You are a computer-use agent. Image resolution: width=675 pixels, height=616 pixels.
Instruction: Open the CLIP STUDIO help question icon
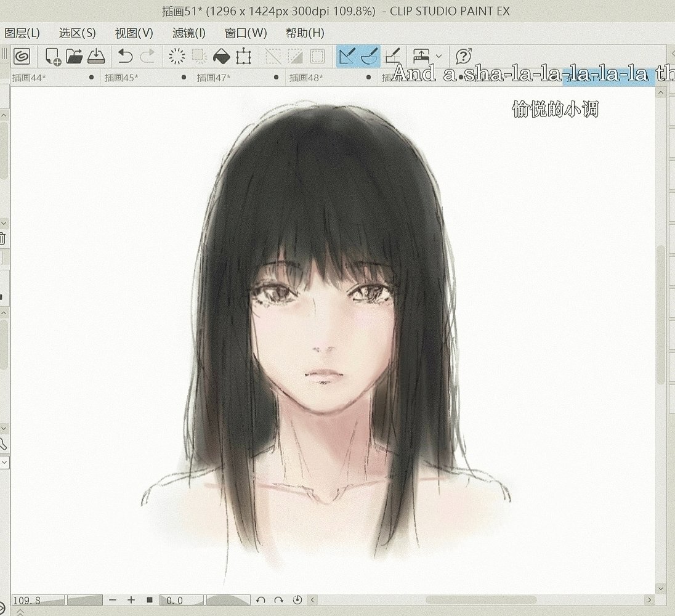pos(464,57)
